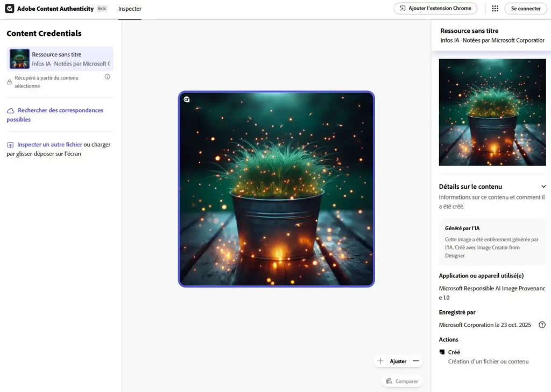Open the apps grid menu icon
The height and width of the screenshot is (392, 551).
pos(495,9)
